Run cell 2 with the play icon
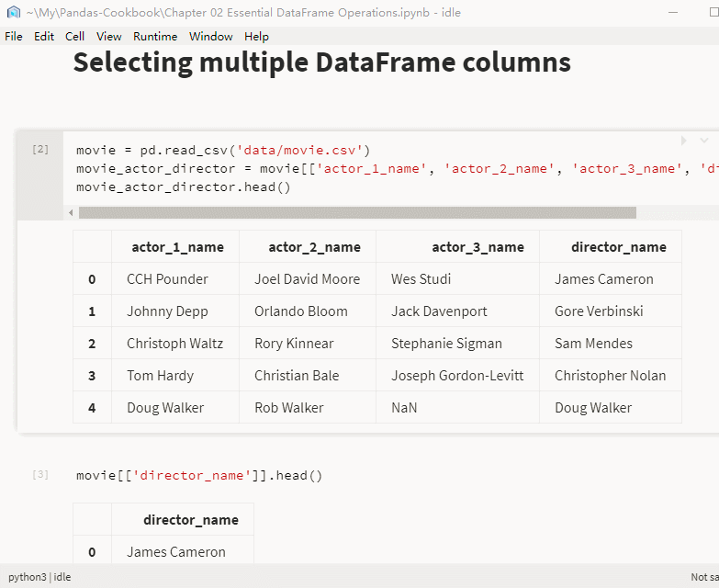Image resolution: width=719 pixels, height=588 pixels. pyautogui.click(x=683, y=141)
